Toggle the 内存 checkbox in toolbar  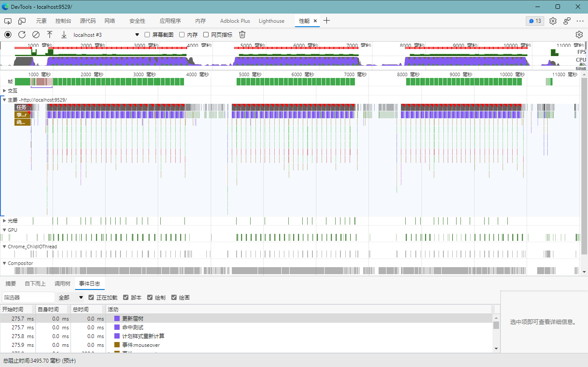tap(182, 35)
